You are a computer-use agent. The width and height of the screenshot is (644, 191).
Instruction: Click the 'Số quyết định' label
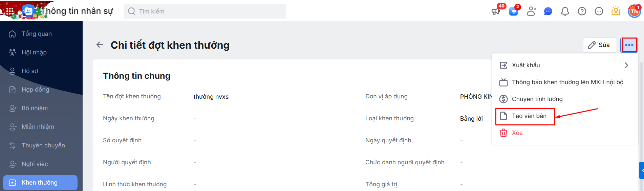122,140
